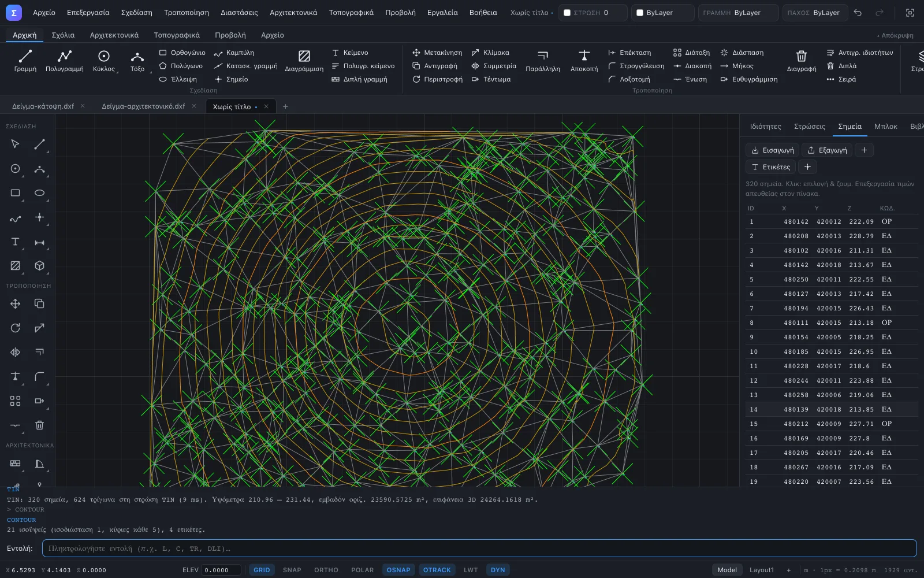This screenshot has width=924, height=578.
Task: Open the Δείγμα-κάτοψη.dxf document tab
Action: 43,106
